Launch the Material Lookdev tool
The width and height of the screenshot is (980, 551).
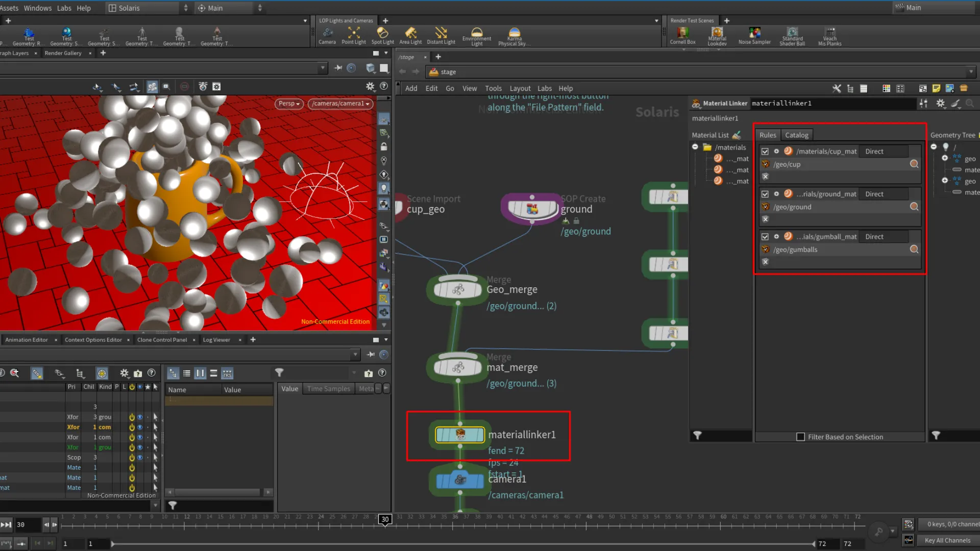click(x=717, y=35)
